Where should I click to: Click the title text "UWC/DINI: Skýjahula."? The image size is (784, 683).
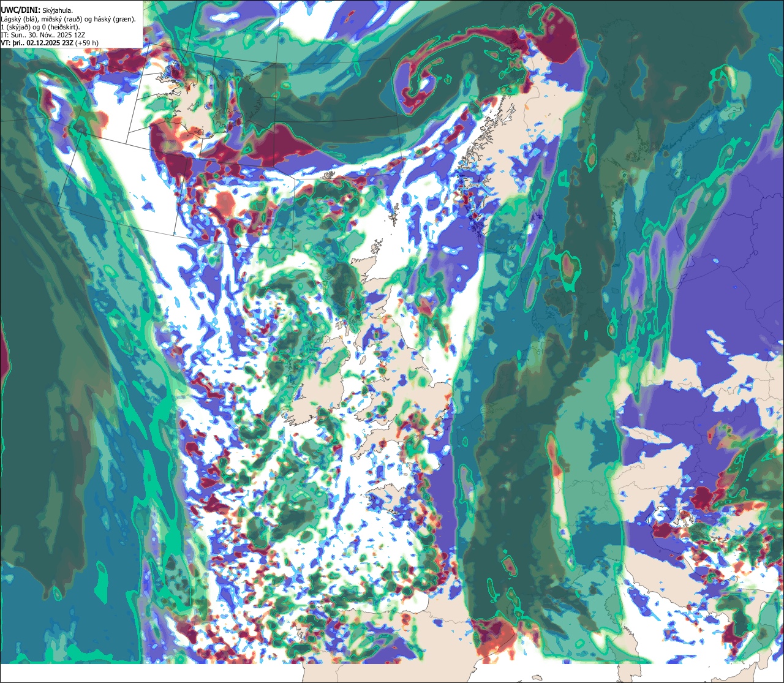(37, 10)
